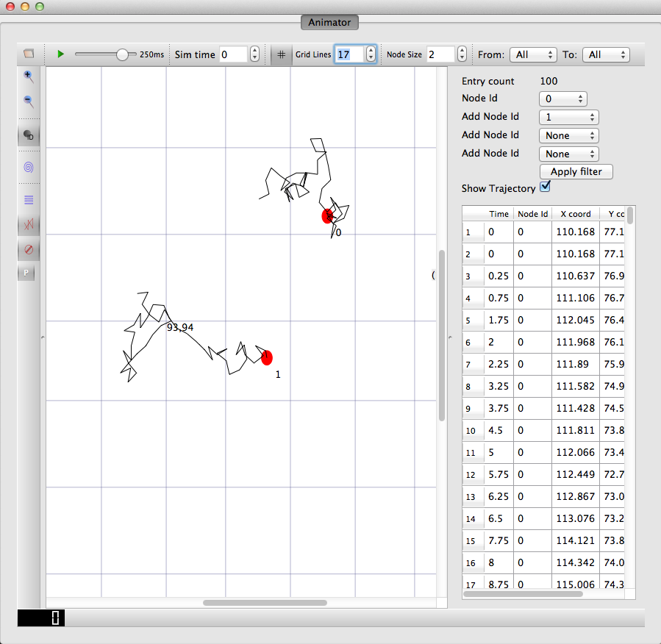Click inside the Sim time input field
The height and width of the screenshot is (644, 661).
pyautogui.click(x=234, y=54)
